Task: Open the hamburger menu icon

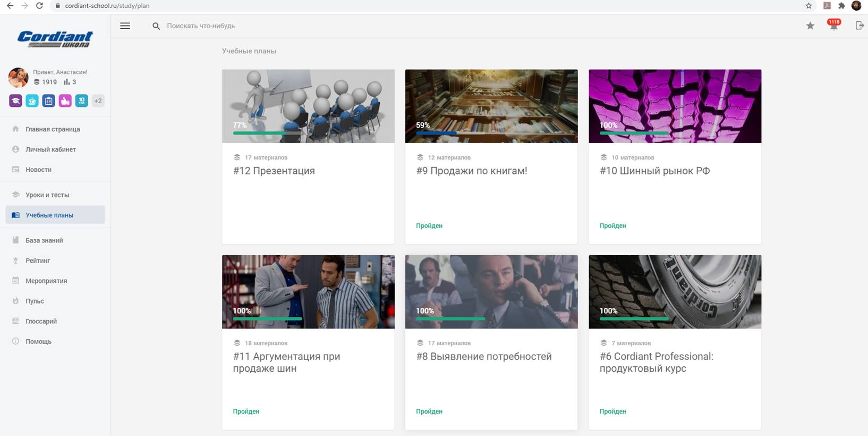Action: (x=125, y=26)
